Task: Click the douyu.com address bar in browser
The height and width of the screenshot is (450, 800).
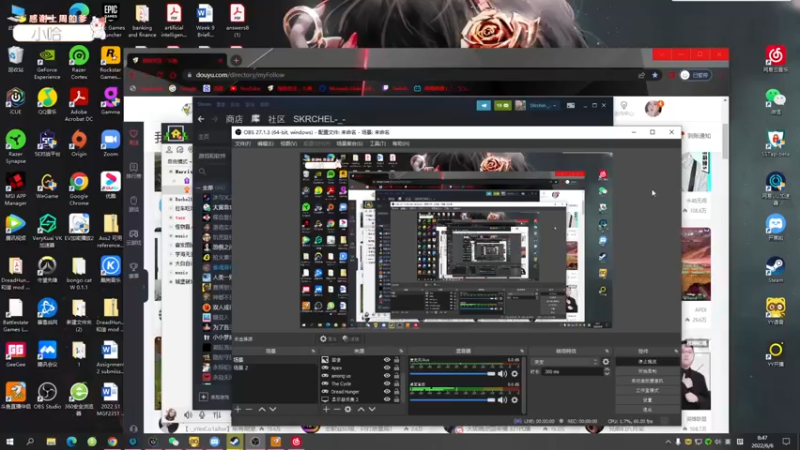Action: coord(408,75)
